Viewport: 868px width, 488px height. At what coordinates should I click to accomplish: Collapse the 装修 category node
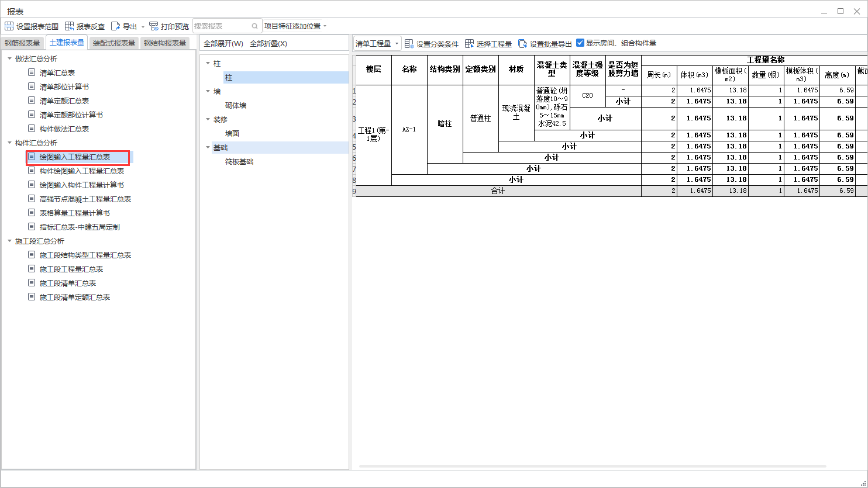[208, 119]
